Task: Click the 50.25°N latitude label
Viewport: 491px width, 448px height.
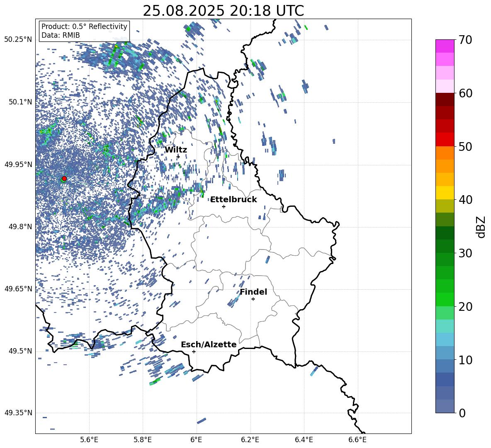Action: pyautogui.click(x=18, y=40)
